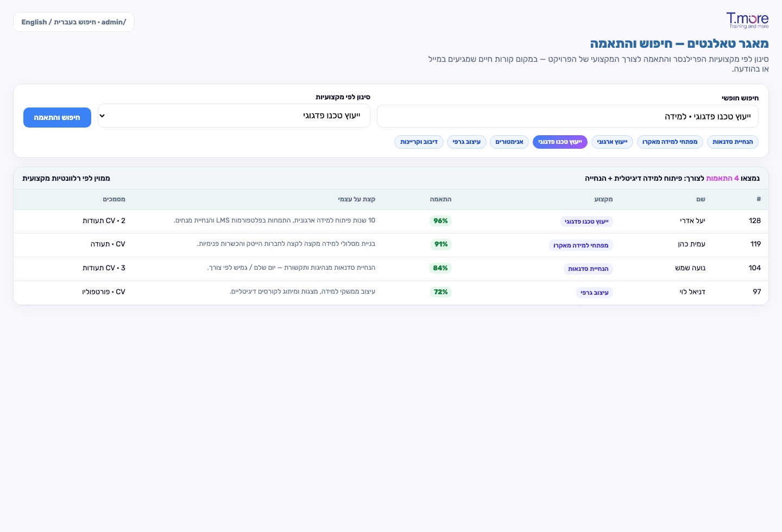Toggle the מפתחי למידה מאקרו filter chip

click(x=670, y=142)
